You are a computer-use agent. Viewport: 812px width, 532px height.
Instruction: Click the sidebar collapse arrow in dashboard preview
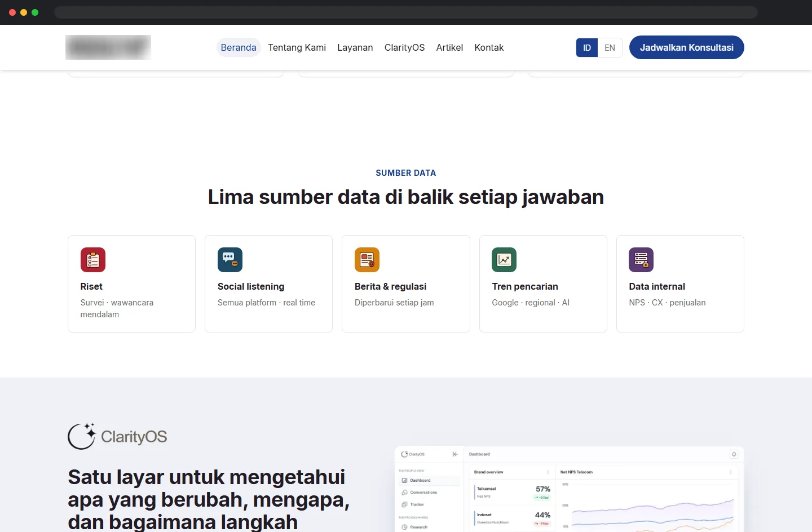(x=455, y=454)
